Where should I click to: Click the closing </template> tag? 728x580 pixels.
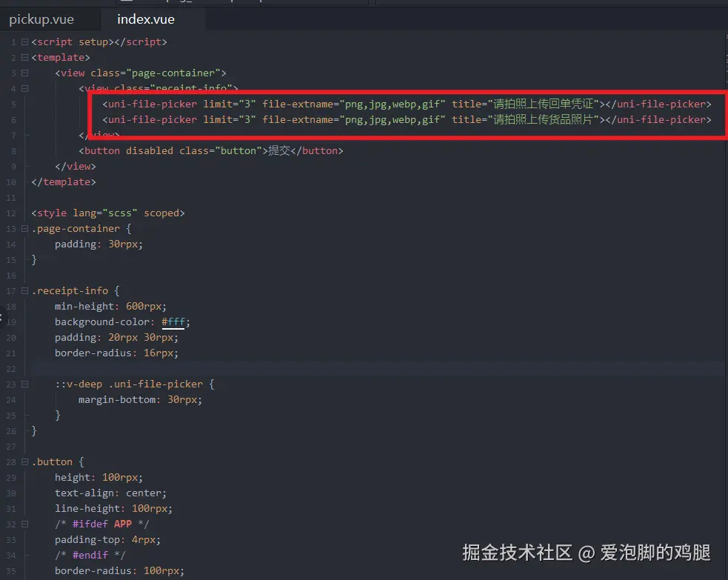pos(64,182)
